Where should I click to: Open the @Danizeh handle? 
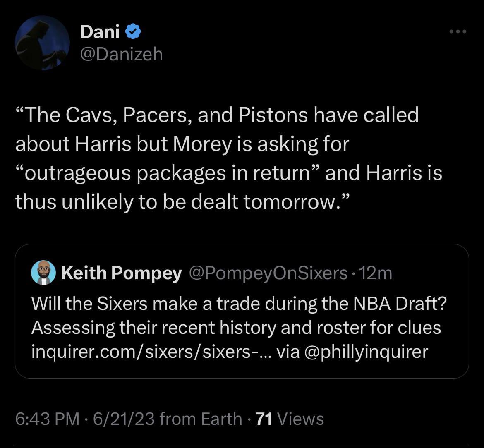121,54
